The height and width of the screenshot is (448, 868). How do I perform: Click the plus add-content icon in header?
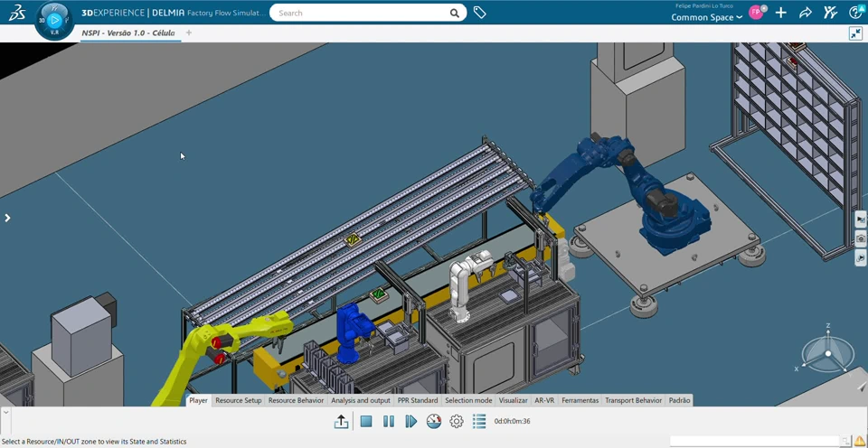(780, 13)
